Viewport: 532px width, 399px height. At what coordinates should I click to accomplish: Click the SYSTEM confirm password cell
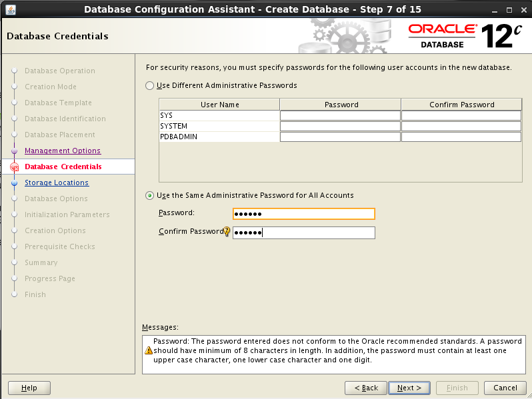(x=461, y=126)
